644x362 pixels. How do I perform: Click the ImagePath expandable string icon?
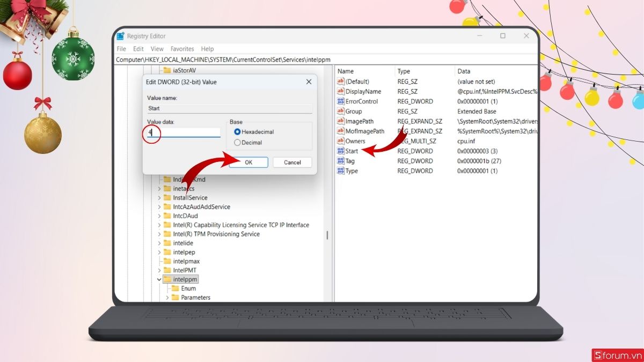341,121
